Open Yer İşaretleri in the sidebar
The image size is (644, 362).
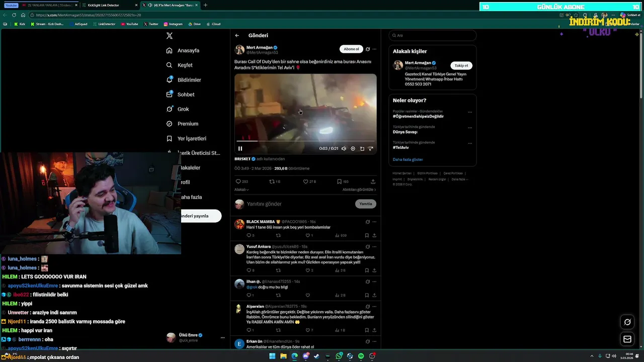pos(186,138)
